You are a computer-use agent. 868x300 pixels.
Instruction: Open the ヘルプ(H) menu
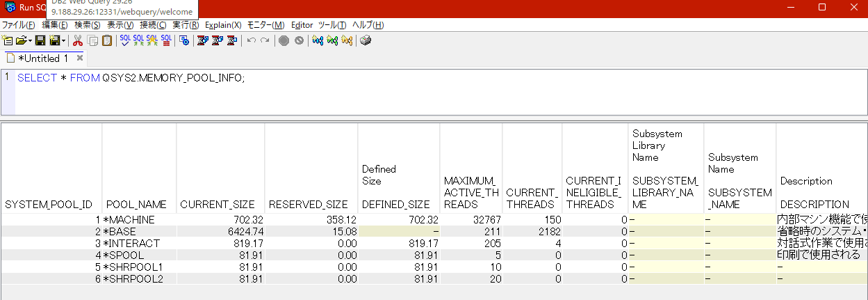368,25
